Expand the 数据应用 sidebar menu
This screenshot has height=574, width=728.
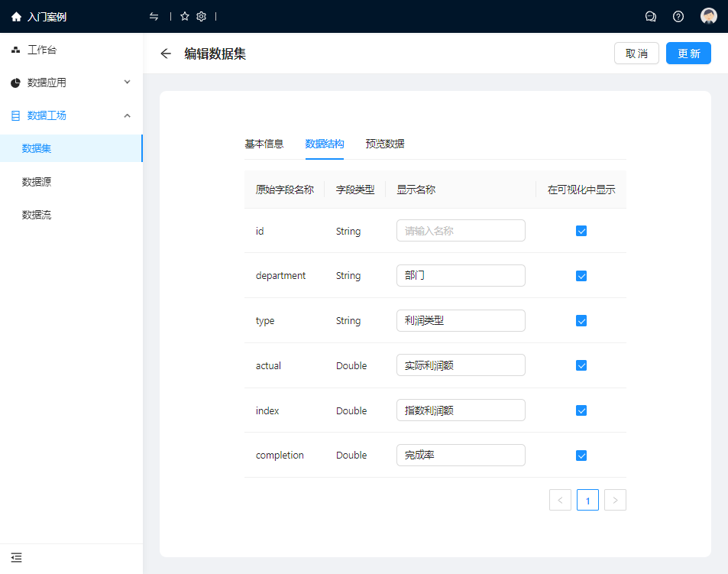(71, 83)
